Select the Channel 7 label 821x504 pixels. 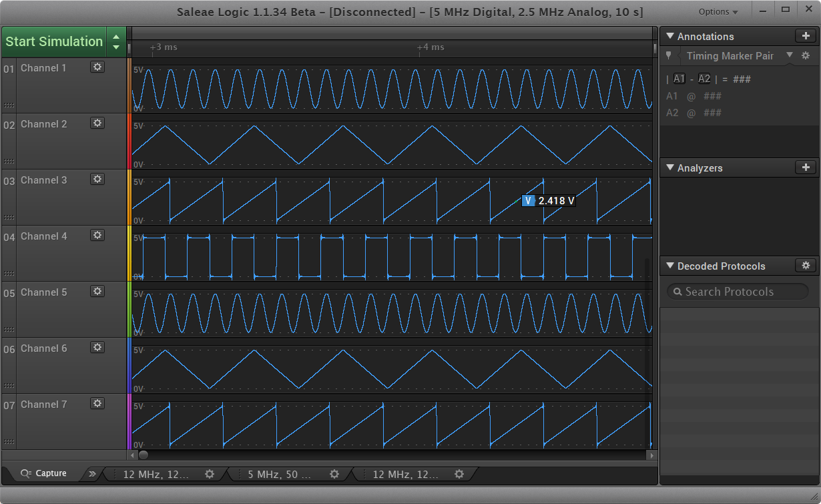43,404
